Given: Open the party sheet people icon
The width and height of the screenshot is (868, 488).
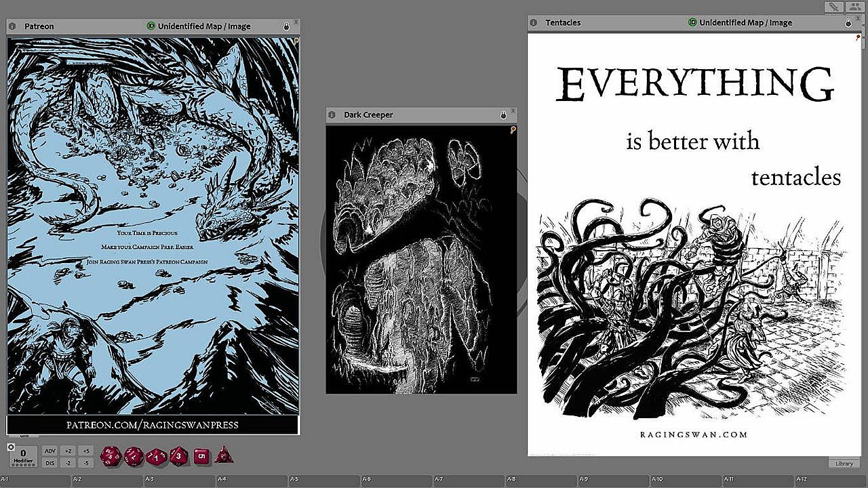Looking at the screenshot, I should tap(854, 7).
